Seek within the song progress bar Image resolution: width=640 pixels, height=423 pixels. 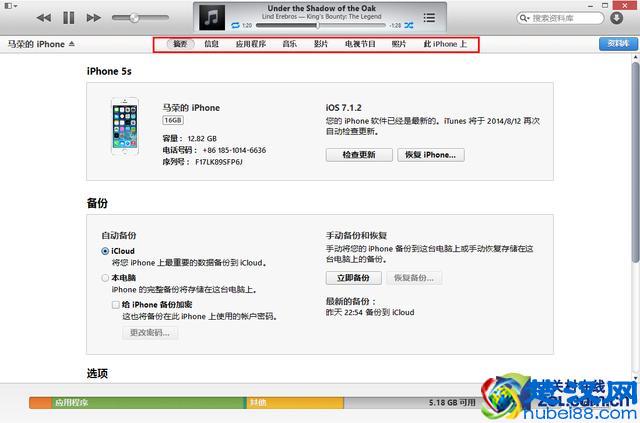320,25
